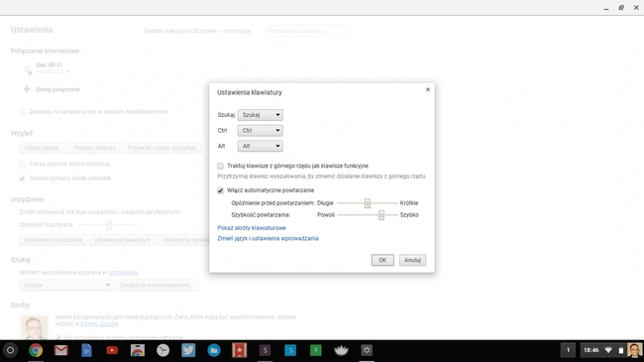
Task: Click the Wi-Fi icon in the system tray
Action: (x=608, y=350)
